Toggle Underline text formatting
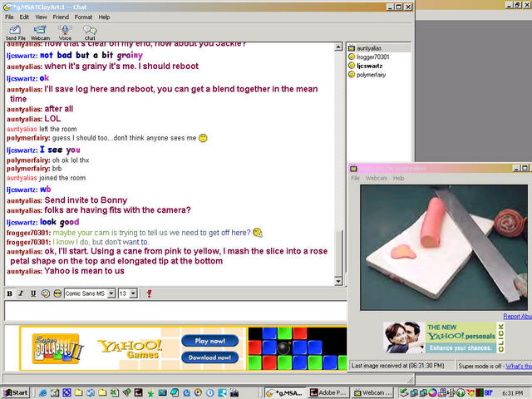This screenshot has height=399, width=532. coord(33,293)
